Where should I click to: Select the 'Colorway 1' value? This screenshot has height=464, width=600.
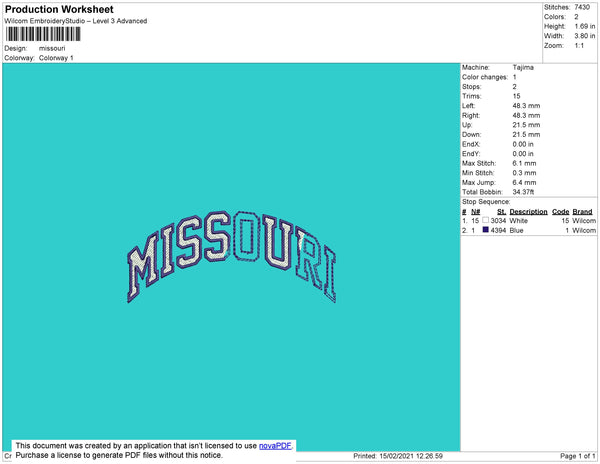click(x=56, y=58)
